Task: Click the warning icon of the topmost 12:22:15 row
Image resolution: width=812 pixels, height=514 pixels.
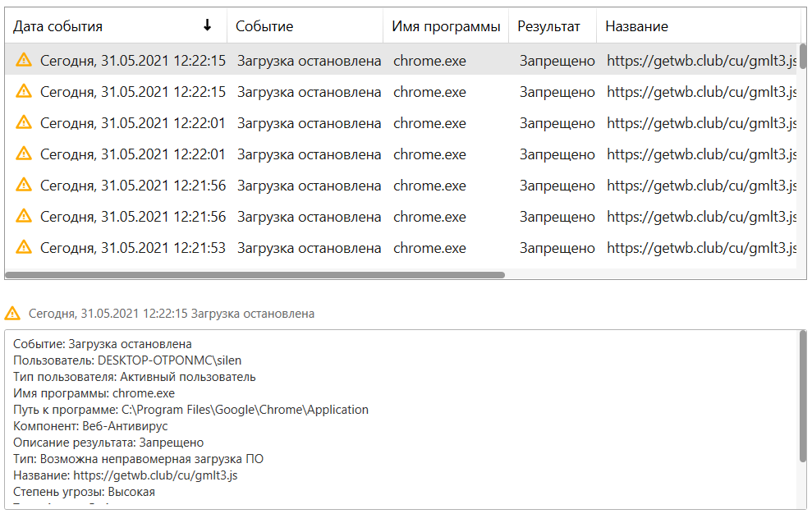Action: click(24, 60)
